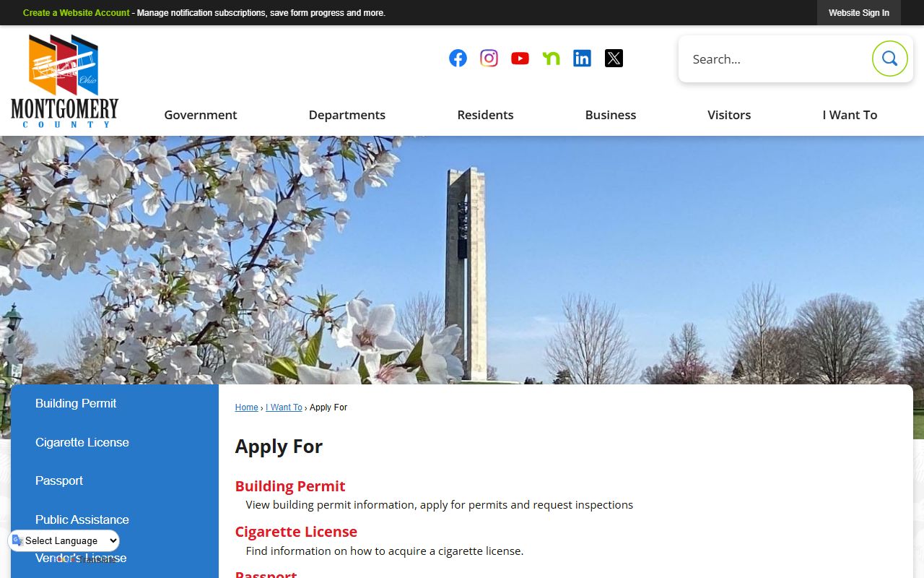
Task: Open the X (Twitter) social icon
Action: [614, 59]
